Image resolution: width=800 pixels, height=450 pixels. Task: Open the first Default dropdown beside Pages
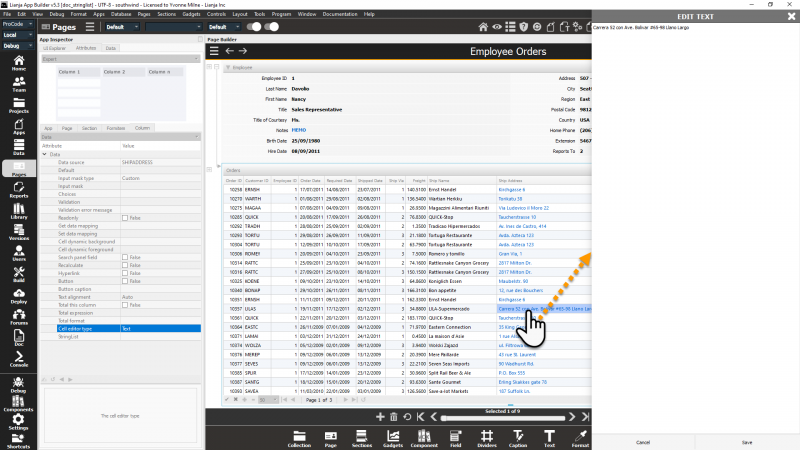click(122, 27)
